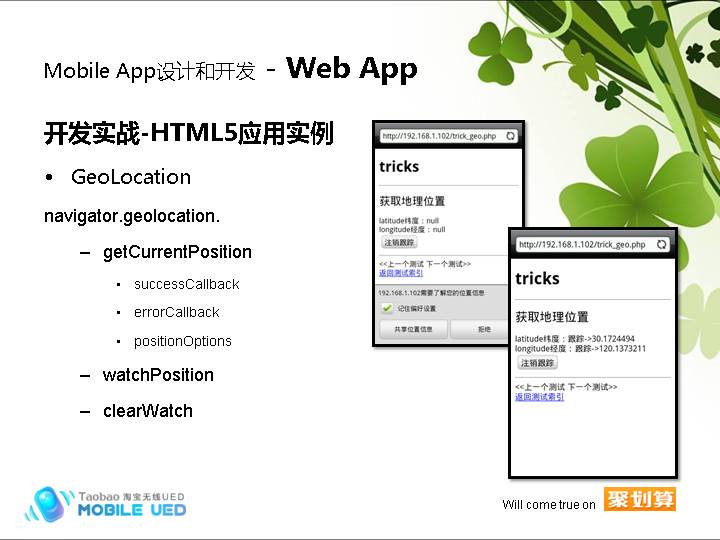Screen dimensions: 720x540
Task: Click the GeoLocation bullet heading
Action: [x=130, y=177]
